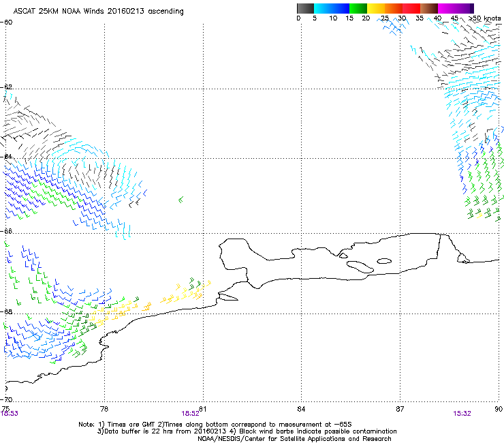This screenshot has width=504, height=443.
Task: Click the red 30-35 knots legend swatch
Action: [x=411, y=8]
